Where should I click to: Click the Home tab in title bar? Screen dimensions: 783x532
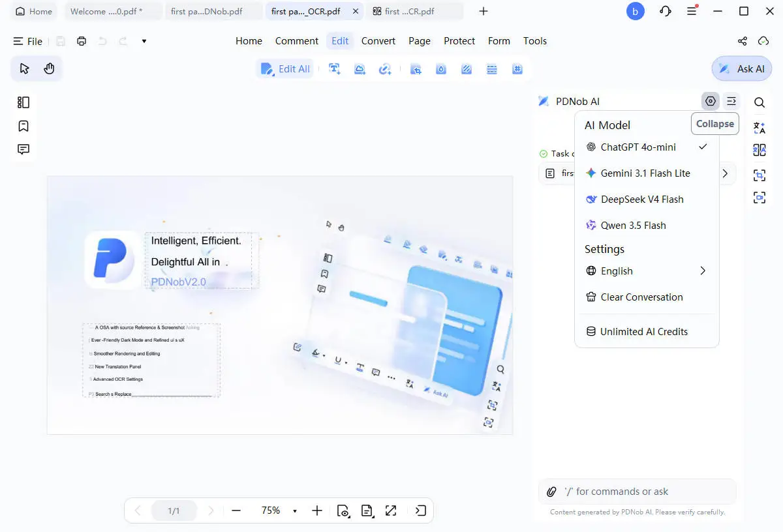coord(34,11)
